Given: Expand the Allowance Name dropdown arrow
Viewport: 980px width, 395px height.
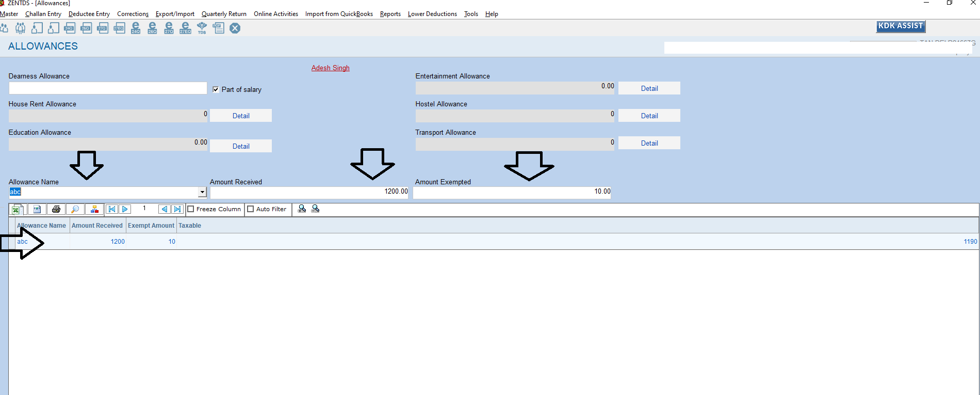Looking at the screenshot, I should (x=202, y=192).
